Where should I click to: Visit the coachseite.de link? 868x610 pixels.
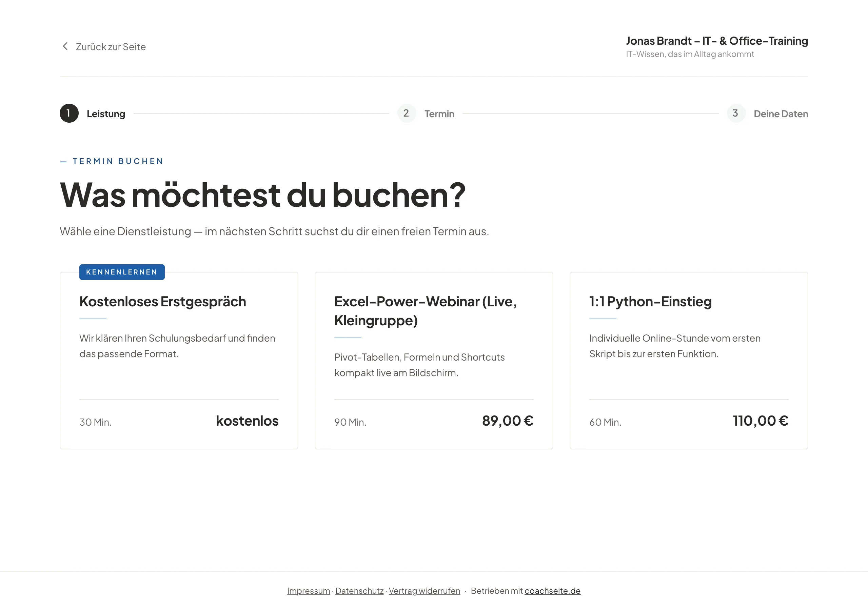pyautogui.click(x=552, y=591)
